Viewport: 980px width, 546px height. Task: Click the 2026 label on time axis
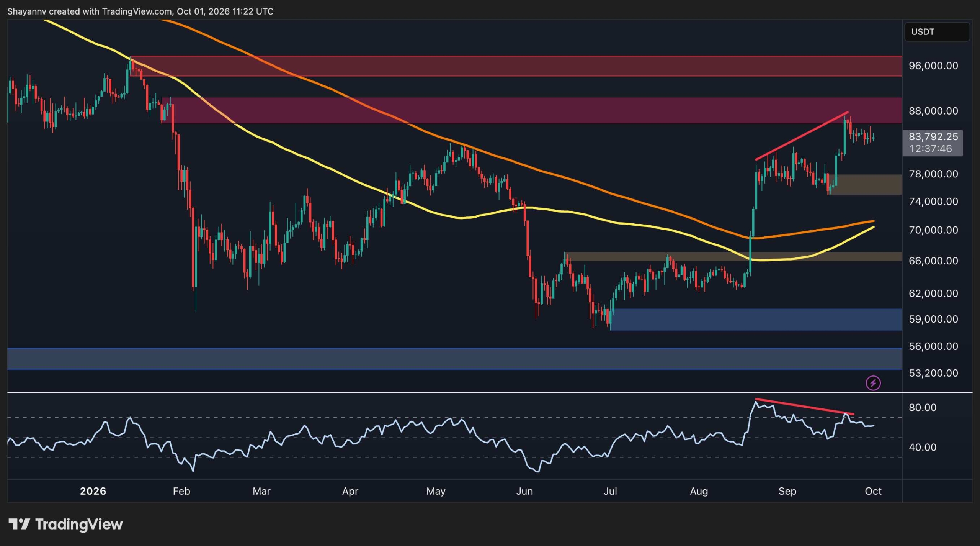pyautogui.click(x=93, y=491)
